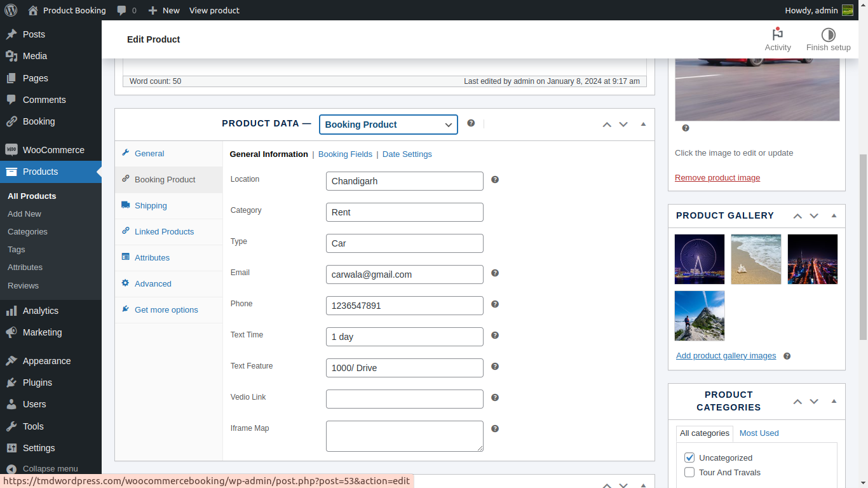Click the help icon next to Location field
Screen dimensions: 868x488
(495, 180)
